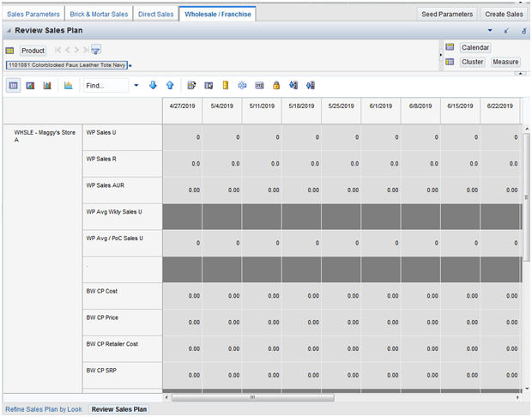Click grid icon beside Calendar button
532x417 pixels.
coord(450,47)
